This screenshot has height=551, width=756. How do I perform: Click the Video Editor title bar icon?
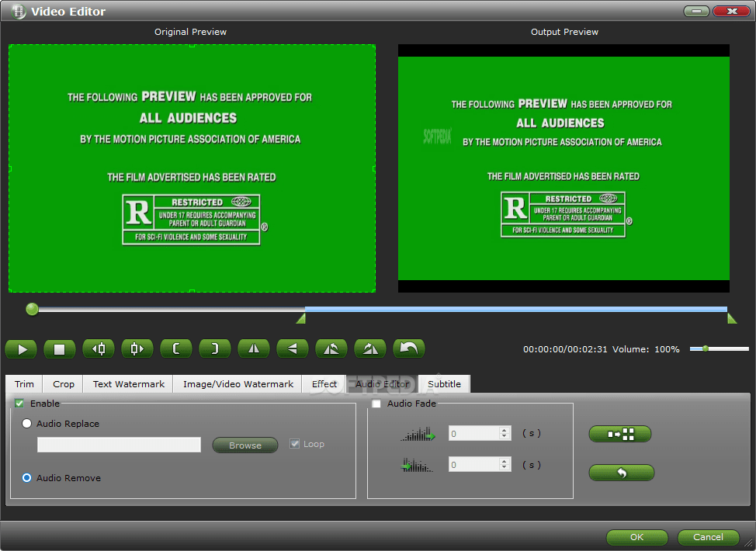(x=19, y=11)
